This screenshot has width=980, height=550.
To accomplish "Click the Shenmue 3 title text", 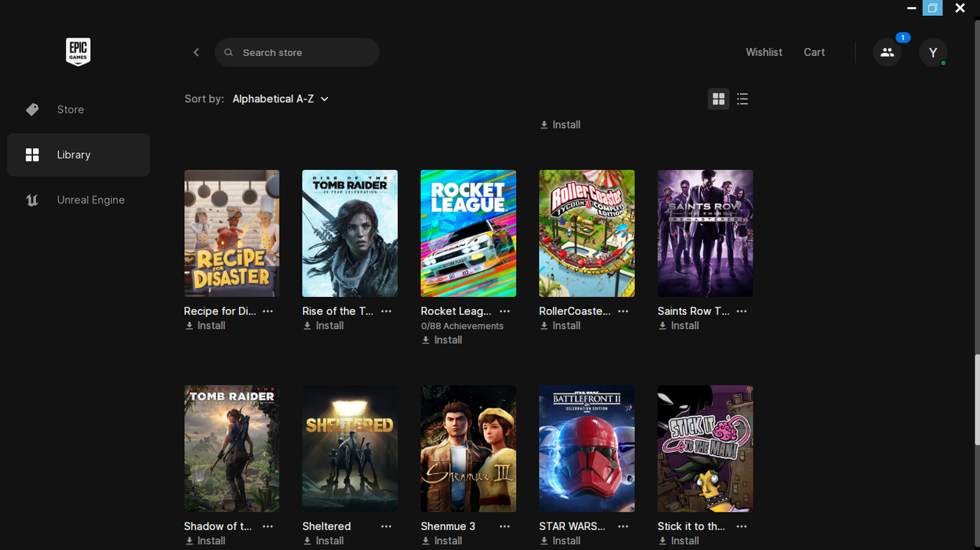I will pyautogui.click(x=448, y=526).
